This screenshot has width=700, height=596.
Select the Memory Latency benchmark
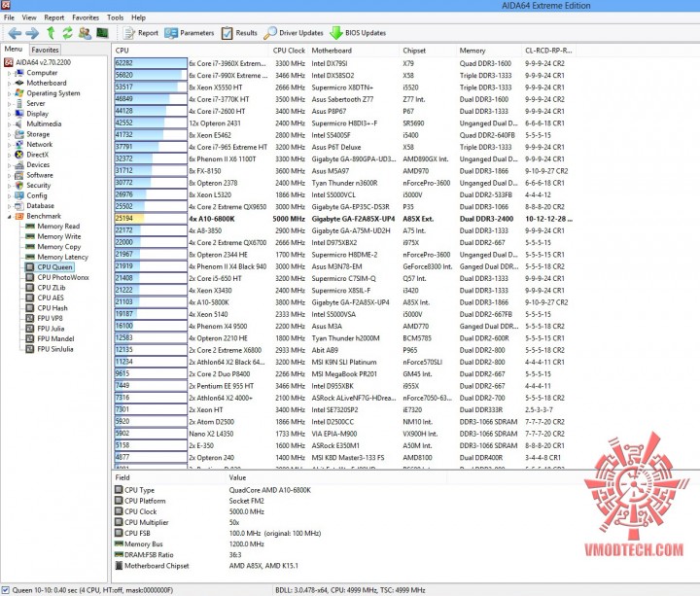click(57, 257)
